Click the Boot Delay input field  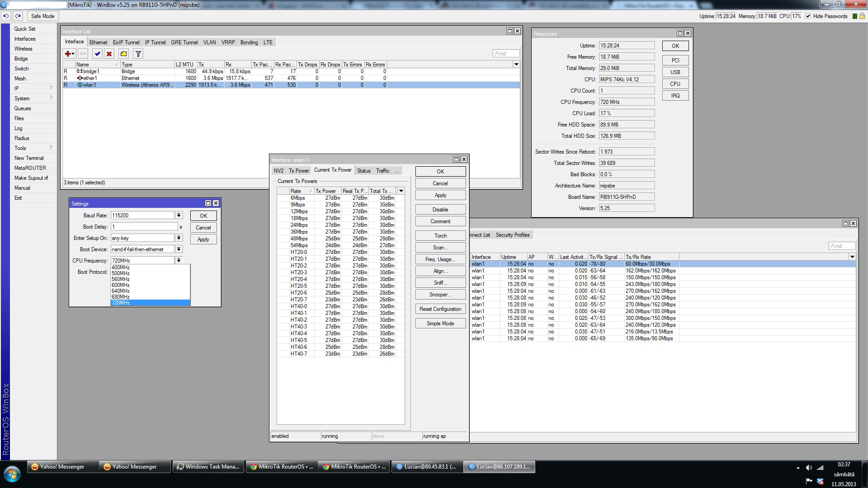pos(144,227)
